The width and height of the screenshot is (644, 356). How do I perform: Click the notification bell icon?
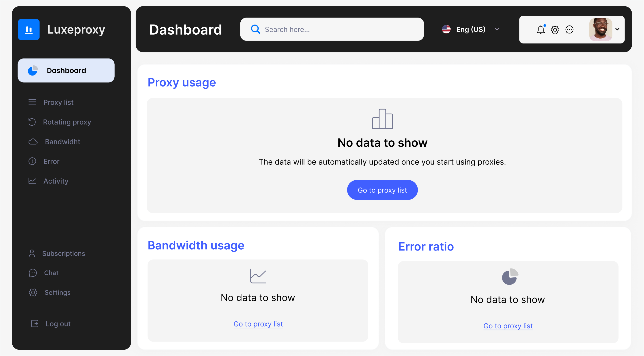click(x=540, y=29)
